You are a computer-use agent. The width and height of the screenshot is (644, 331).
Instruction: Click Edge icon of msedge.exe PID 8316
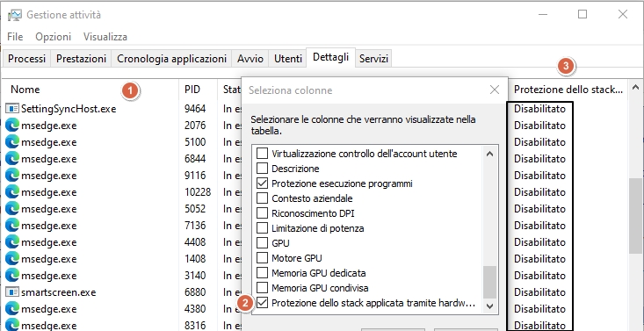click(12, 326)
